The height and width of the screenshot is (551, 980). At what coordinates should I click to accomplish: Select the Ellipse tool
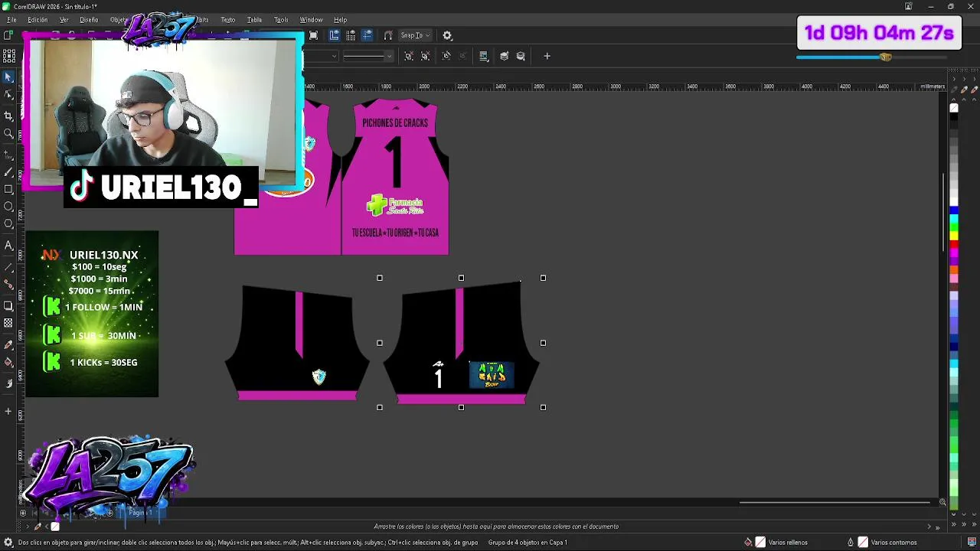pos(8,207)
